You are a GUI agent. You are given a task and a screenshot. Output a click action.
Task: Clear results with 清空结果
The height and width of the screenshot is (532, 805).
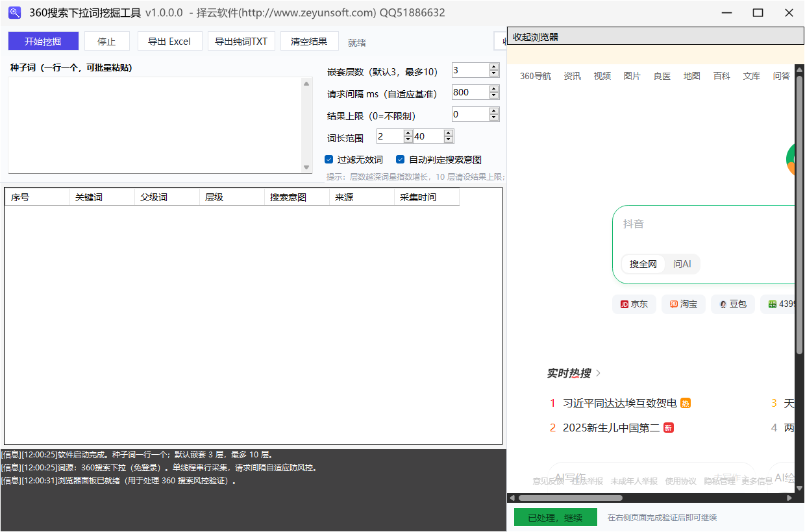(x=310, y=42)
